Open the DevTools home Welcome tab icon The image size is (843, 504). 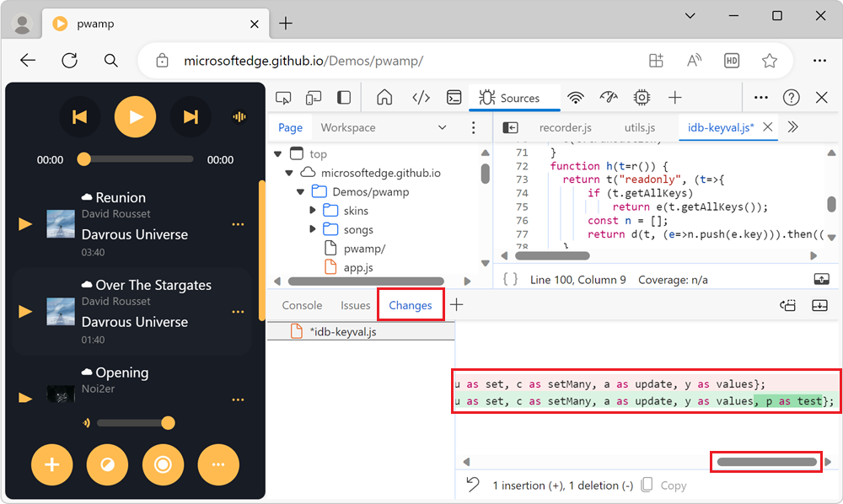coord(384,98)
